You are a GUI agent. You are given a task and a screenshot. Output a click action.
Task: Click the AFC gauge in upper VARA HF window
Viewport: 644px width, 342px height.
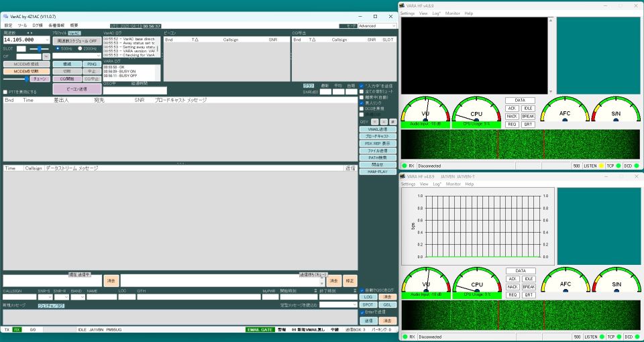565,109
